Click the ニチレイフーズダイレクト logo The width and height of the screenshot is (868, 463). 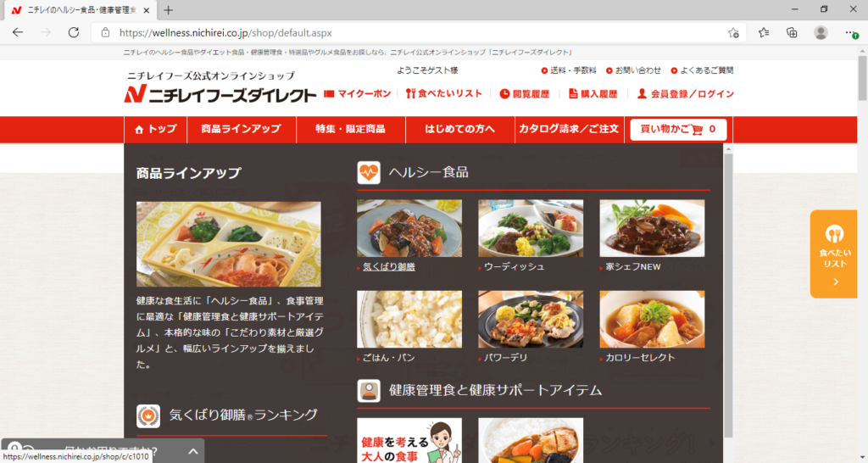click(x=220, y=93)
